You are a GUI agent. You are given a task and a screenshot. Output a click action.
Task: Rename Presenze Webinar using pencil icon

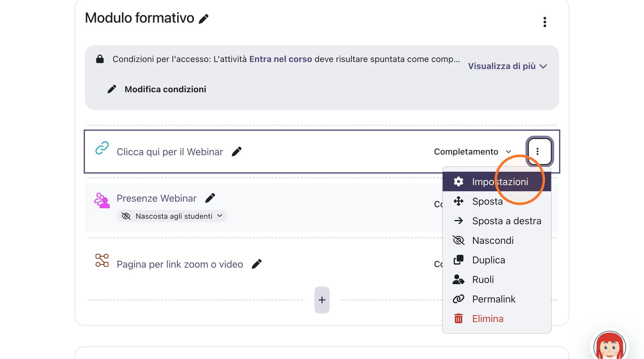pyautogui.click(x=210, y=198)
